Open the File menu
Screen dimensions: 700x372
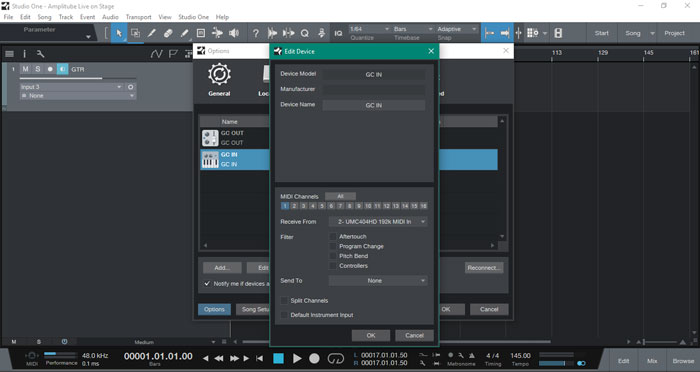[x=8, y=17]
